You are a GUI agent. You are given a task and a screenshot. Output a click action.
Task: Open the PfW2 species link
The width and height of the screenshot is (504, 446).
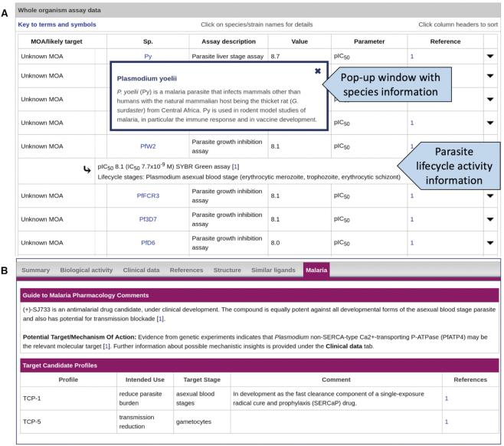[149, 145]
